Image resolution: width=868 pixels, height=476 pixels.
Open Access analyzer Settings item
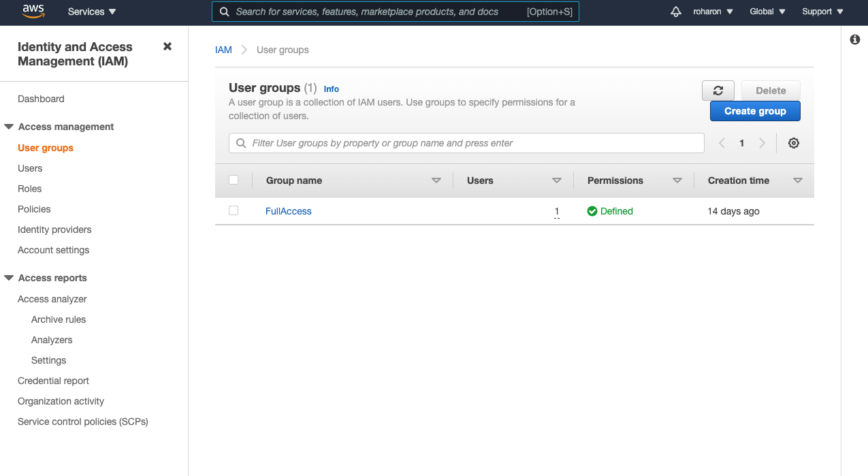coord(49,360)
